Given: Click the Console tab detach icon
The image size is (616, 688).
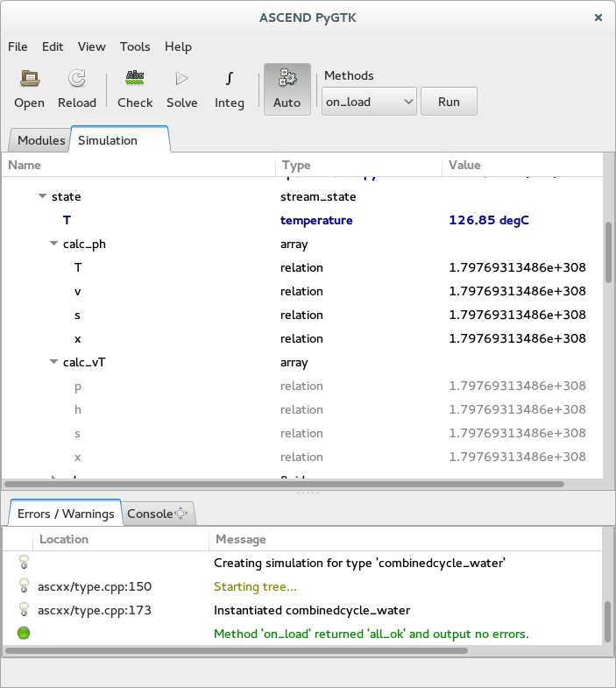Looking at the screenshot, I should (181, 514).
